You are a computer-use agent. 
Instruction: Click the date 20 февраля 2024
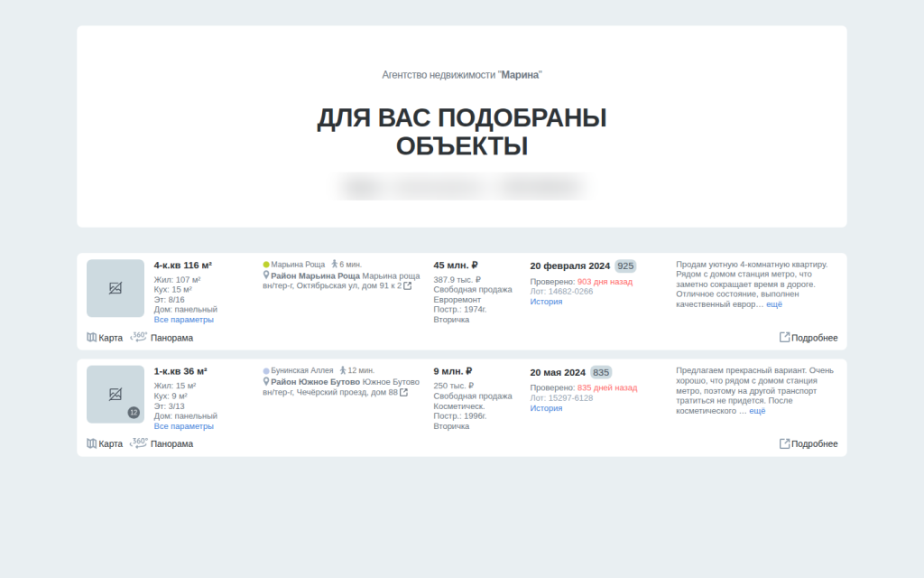(x=570, y=266)
